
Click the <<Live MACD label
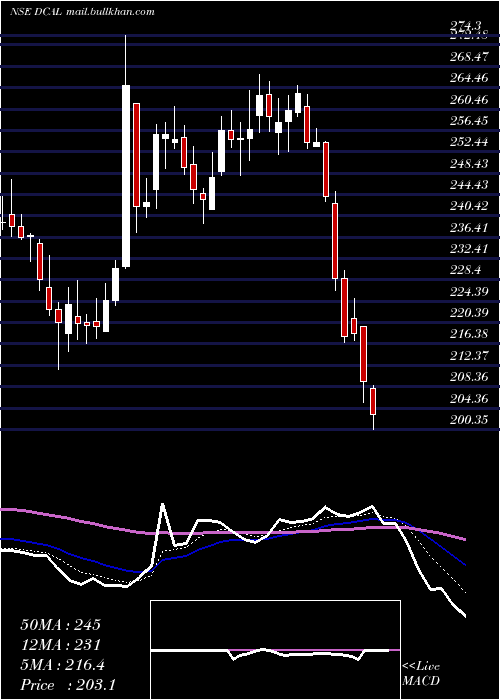point(421,674)
